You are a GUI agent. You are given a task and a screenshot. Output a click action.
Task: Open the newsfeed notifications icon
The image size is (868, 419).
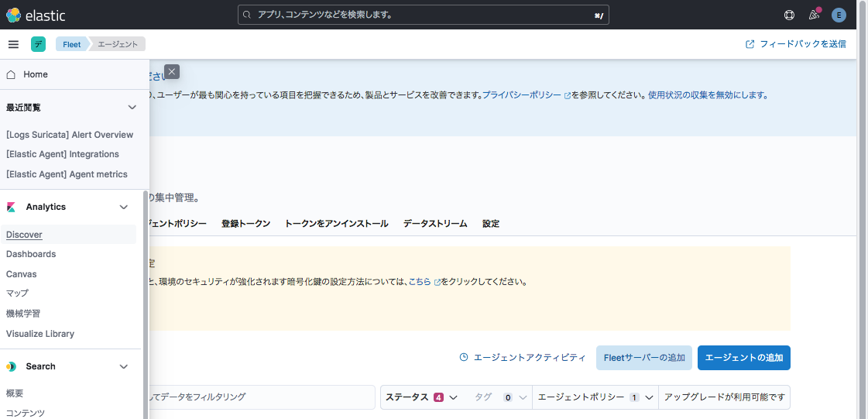pos(813,15)
